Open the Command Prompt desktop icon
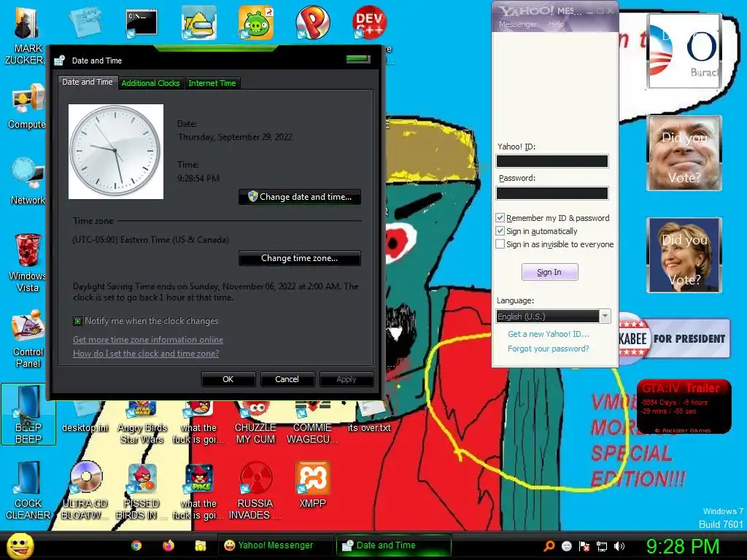 [142, 23]
